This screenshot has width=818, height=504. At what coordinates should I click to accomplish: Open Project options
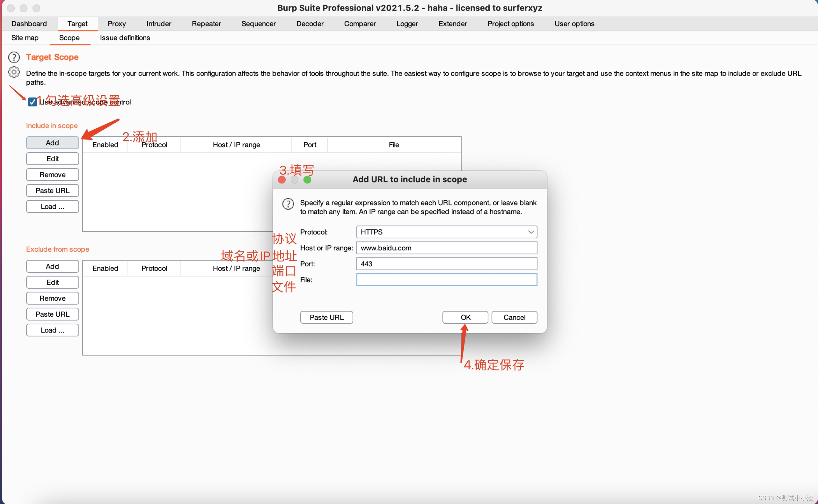[511, 23]
